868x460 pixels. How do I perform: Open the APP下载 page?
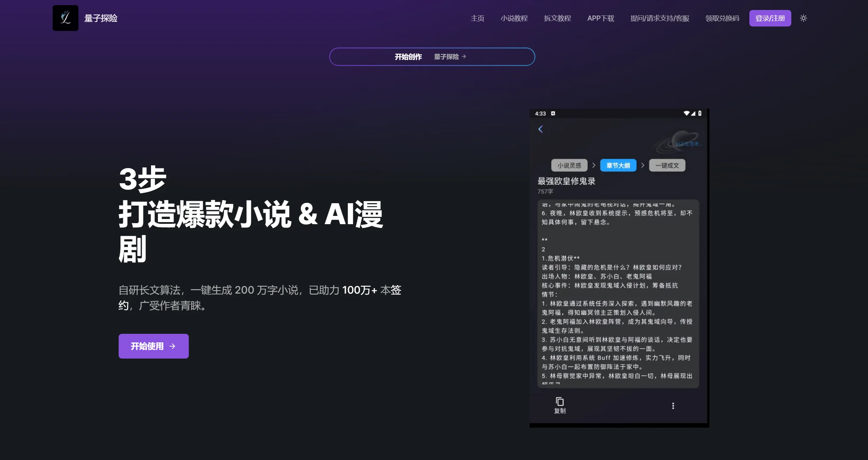click(600, 18)
